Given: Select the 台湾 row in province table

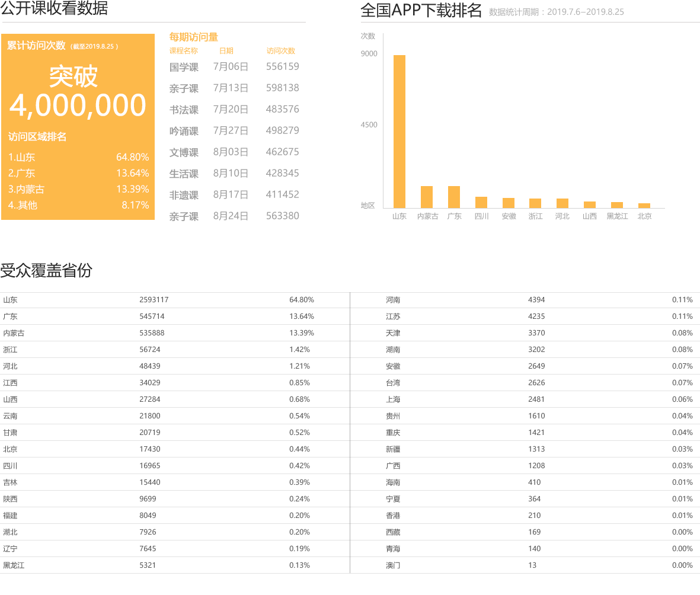Looking at the screenshot, I should click(x=392, y=383).
